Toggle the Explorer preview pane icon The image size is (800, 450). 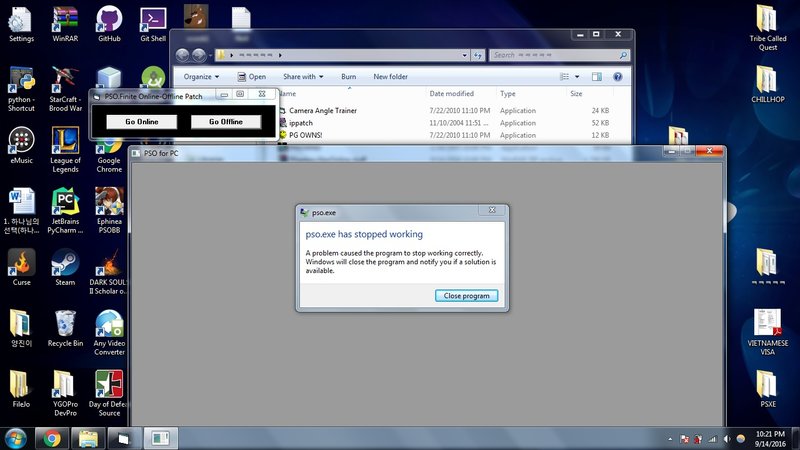click(x=596, y=77)
